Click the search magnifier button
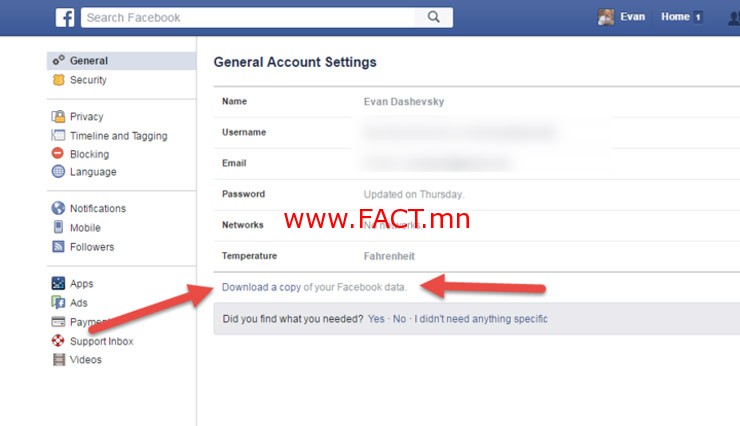740x426 pixels. pos(433,17)
